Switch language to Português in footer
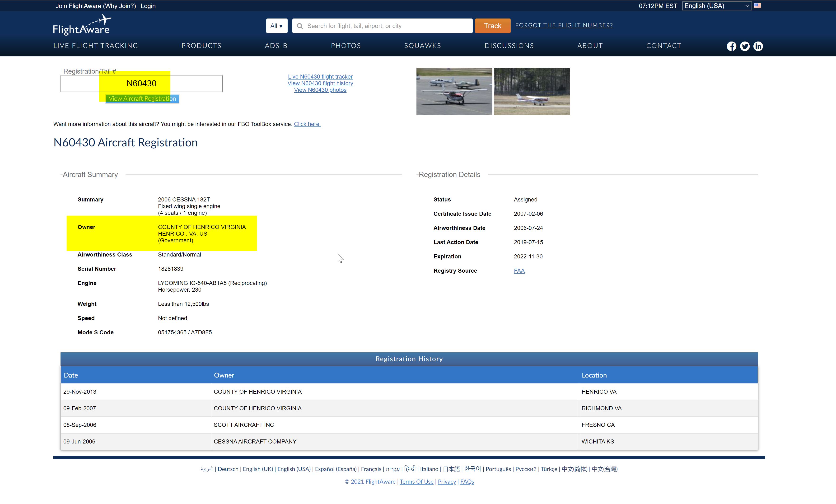 pyautogui.click(x=498, y=469)
